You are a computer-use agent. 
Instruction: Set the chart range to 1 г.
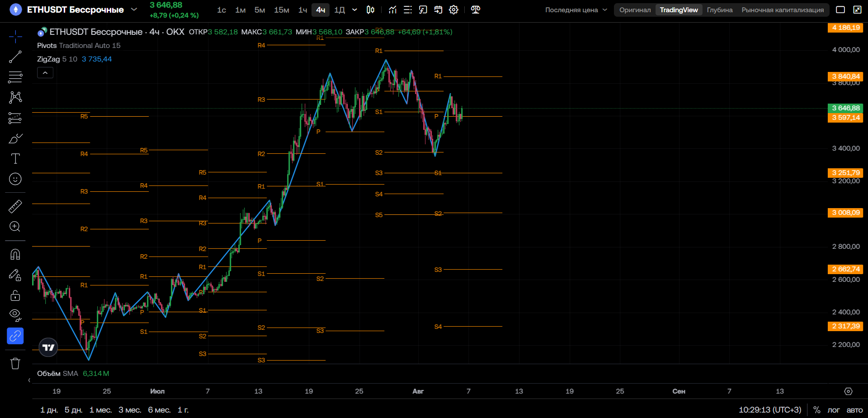click(183, 410)
